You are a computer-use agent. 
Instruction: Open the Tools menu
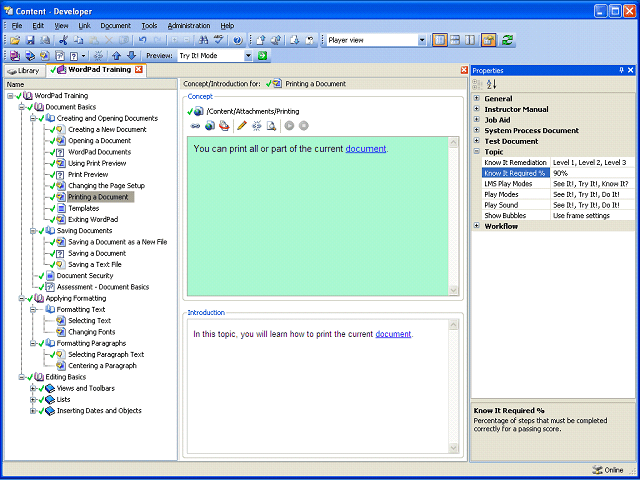point(149,25)
